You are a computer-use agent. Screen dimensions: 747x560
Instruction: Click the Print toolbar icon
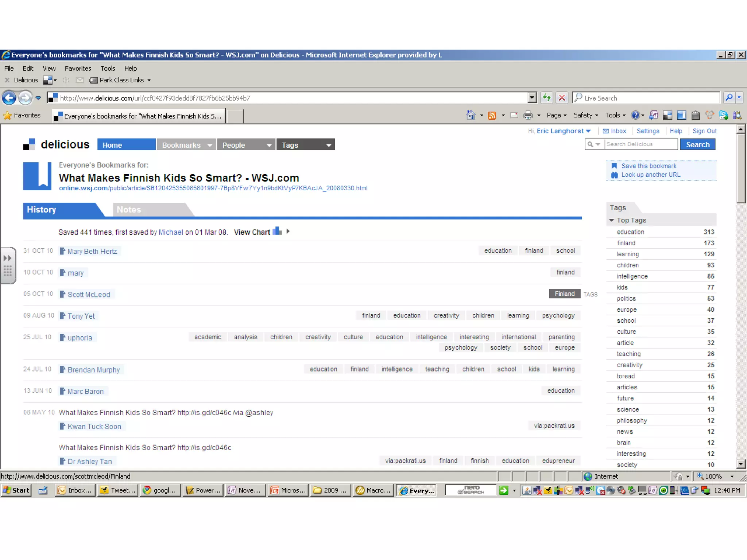pos(528,116)
